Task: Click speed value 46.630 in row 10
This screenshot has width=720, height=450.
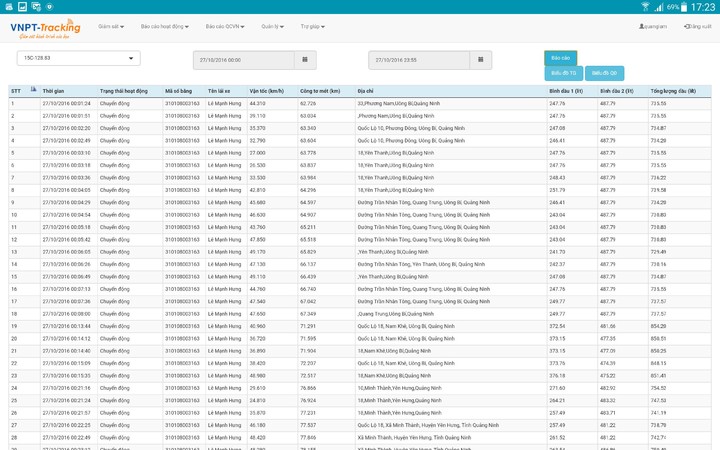Action: pos(257,215)
